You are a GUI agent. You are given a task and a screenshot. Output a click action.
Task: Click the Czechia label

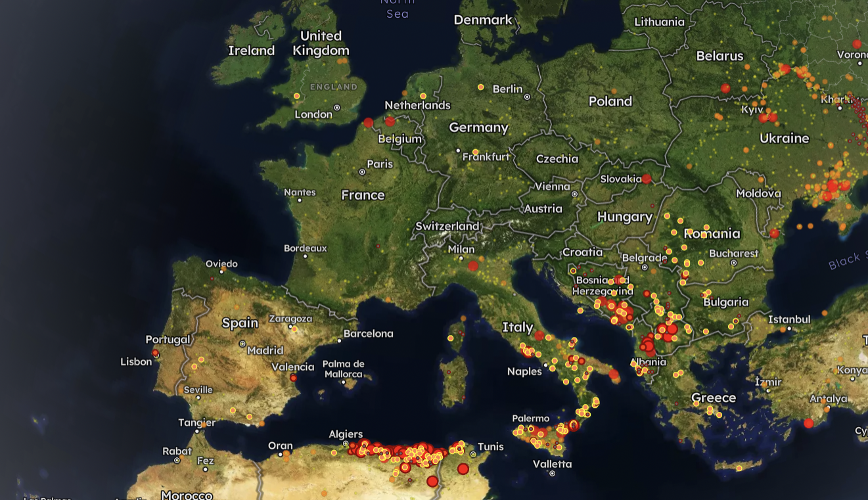click(x=557, y=158)
